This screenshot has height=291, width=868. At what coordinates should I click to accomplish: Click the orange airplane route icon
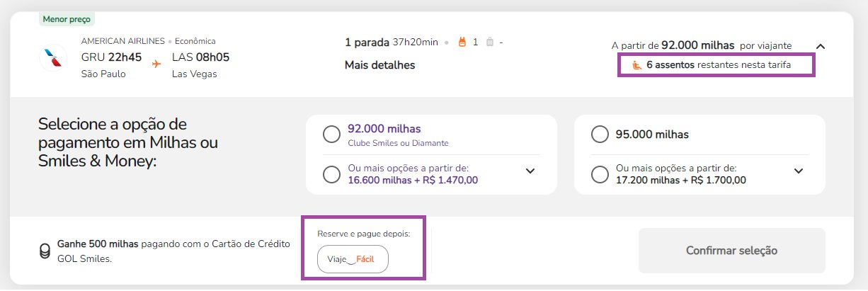click(156, 64)
